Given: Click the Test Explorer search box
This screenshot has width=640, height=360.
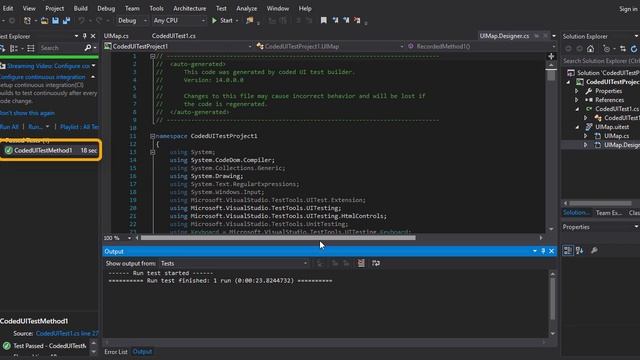Looking at the screenshot, I should click(x=61, y=48).
